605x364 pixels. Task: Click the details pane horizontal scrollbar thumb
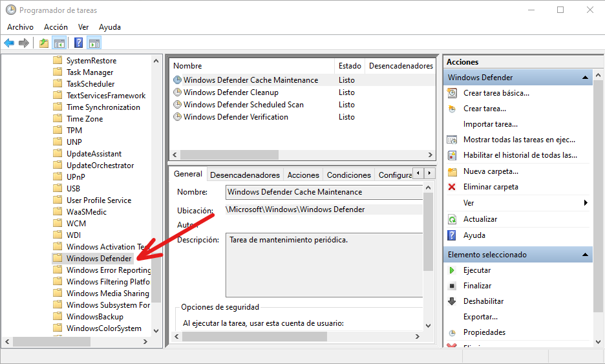coord(255,337)
